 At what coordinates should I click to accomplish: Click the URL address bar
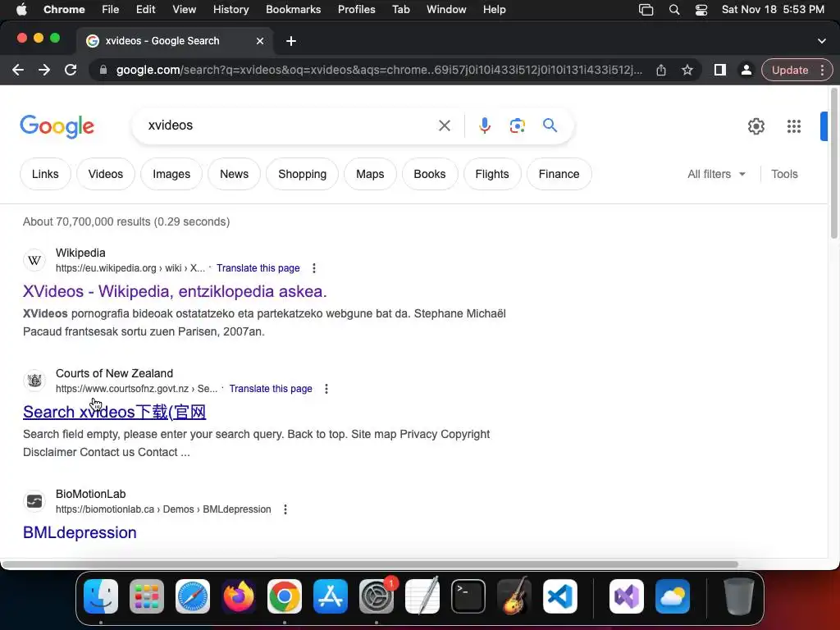tap(379, 71)
